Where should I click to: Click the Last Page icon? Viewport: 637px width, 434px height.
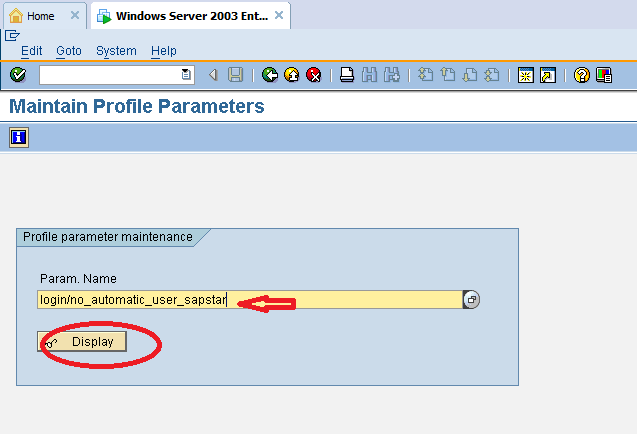[492, 75]
